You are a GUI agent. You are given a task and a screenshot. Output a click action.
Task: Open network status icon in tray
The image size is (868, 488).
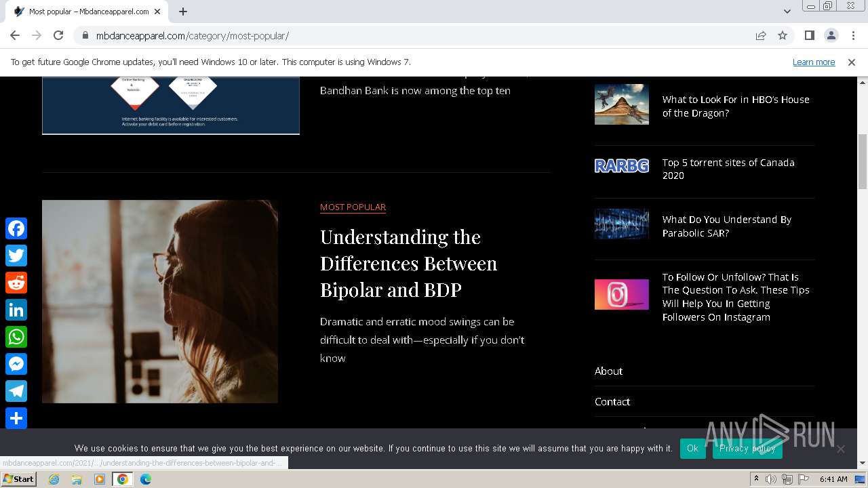pyautogui.click(x=787, y=479)
